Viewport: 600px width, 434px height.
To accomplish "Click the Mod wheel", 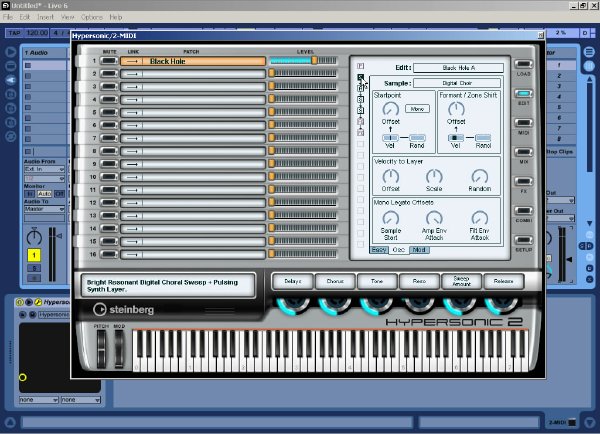I will (119, 349).
